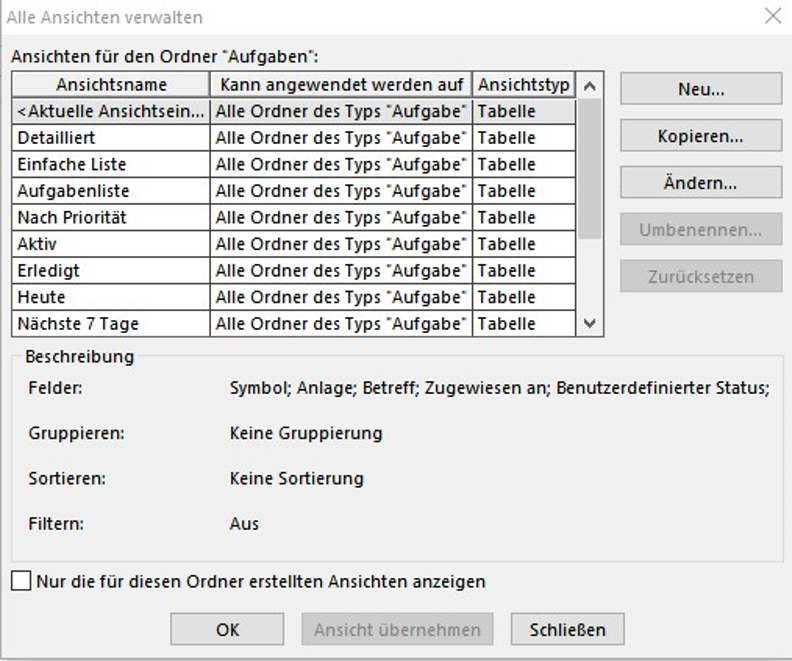Enable Nur die für diesen Ordner erstellten Ansichten
Viewport: 792px width, 661px height.
click(x=21, y=581)
